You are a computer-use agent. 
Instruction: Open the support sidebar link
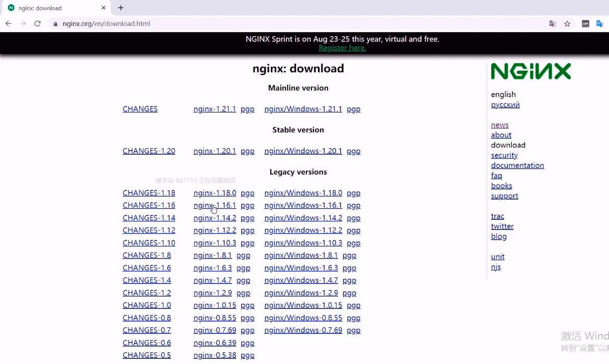click(x=505, y=196)
